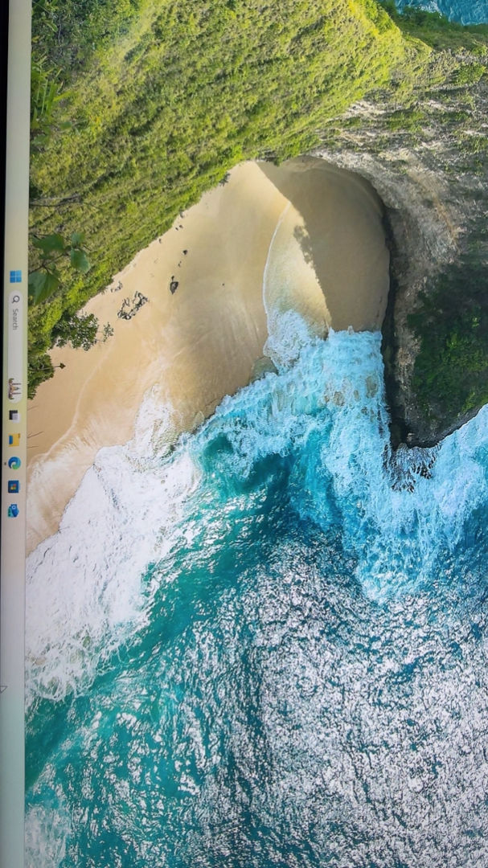The image size is (488, 868).
Task: Click the taskbar Search box
Action: (15, 347)
